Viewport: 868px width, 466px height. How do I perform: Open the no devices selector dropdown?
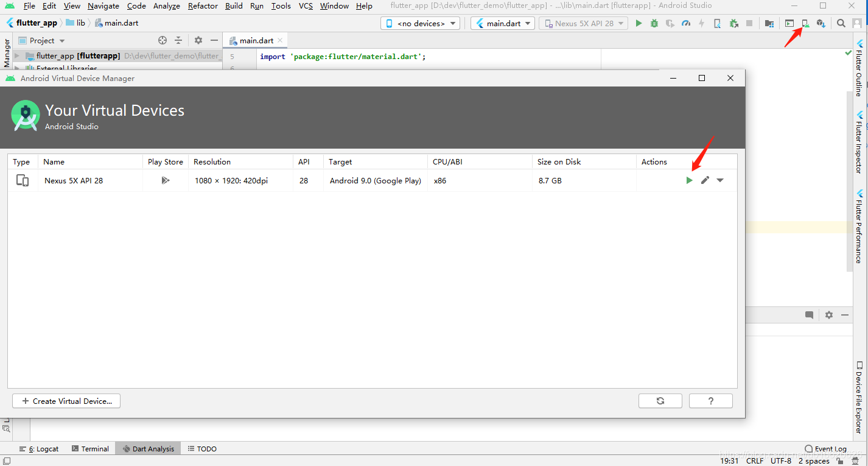click(420, 23)
